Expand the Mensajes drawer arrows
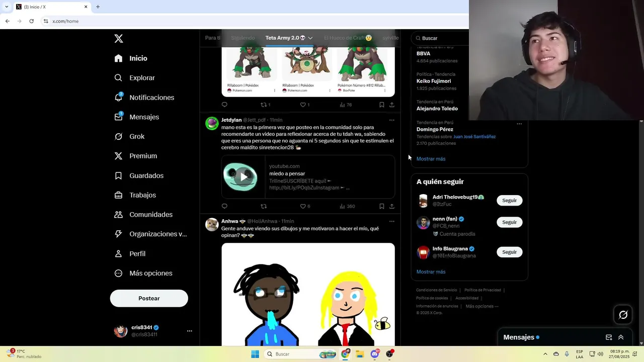The height and width of the screenshot is (362, 644). coord(621,337)
